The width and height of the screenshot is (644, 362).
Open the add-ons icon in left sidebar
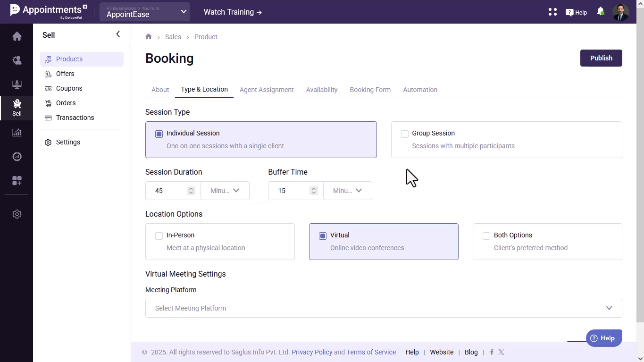[17, 181]
